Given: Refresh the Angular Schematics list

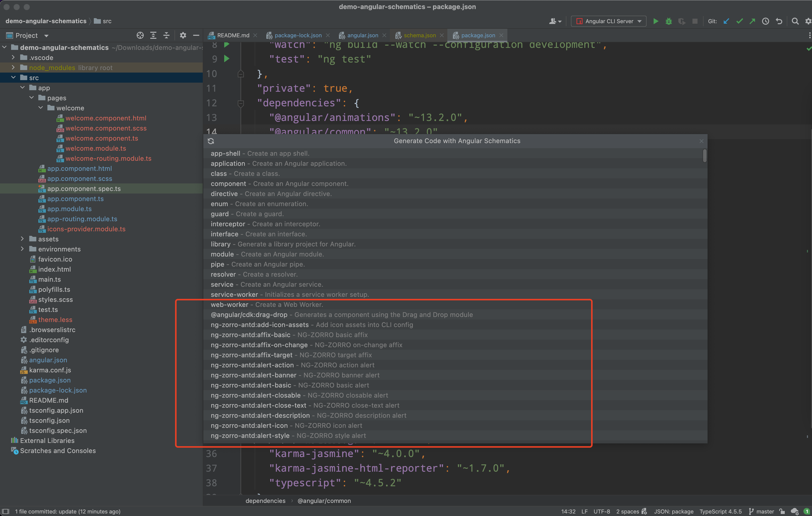Looking at the screenshot, I should (x=211, y=141).
